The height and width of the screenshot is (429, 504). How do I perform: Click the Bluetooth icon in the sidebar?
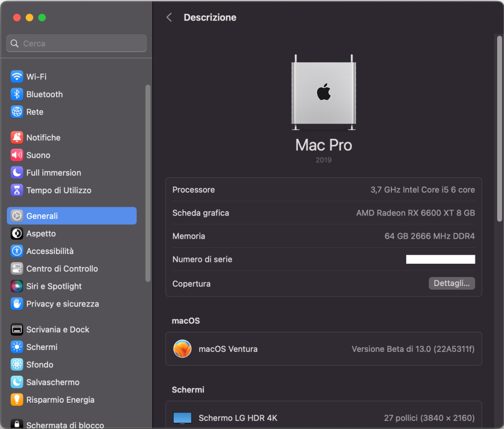coord(17,94)
